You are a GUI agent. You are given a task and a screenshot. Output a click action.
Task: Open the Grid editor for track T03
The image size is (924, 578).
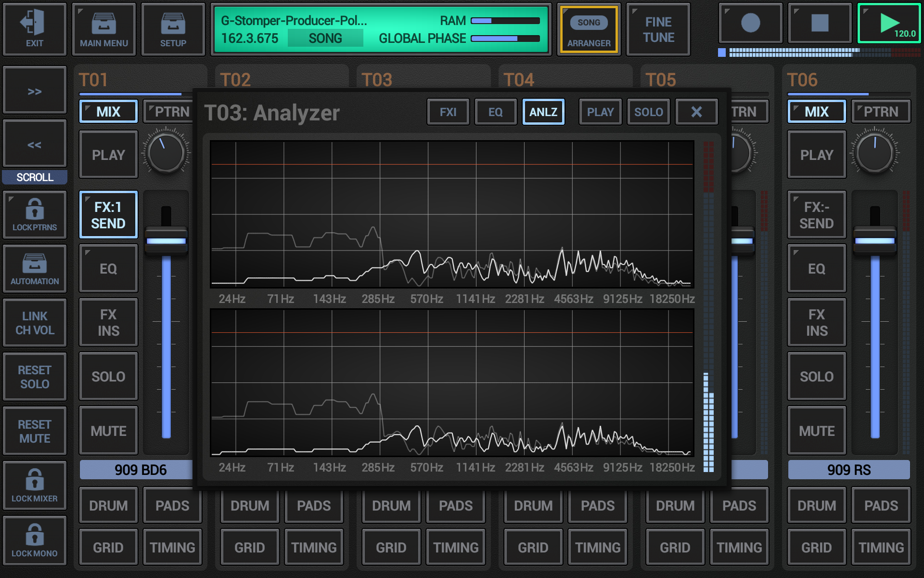coord(391,547)
